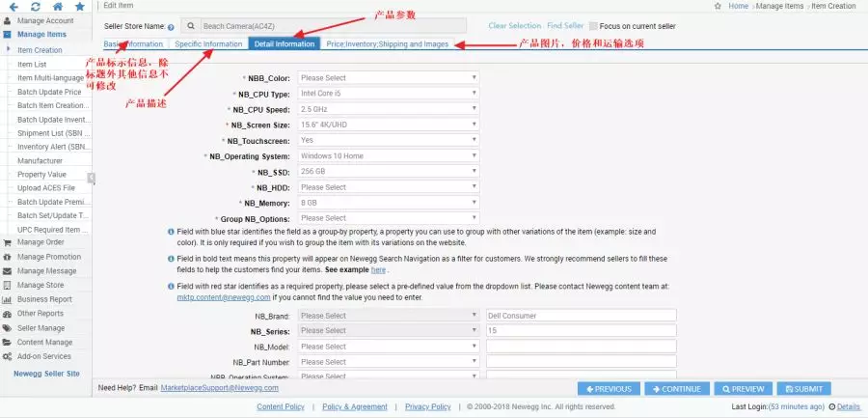
Task: Open Price;Inventory;Shipping and Images tab
Action: (x=388, y=43)
